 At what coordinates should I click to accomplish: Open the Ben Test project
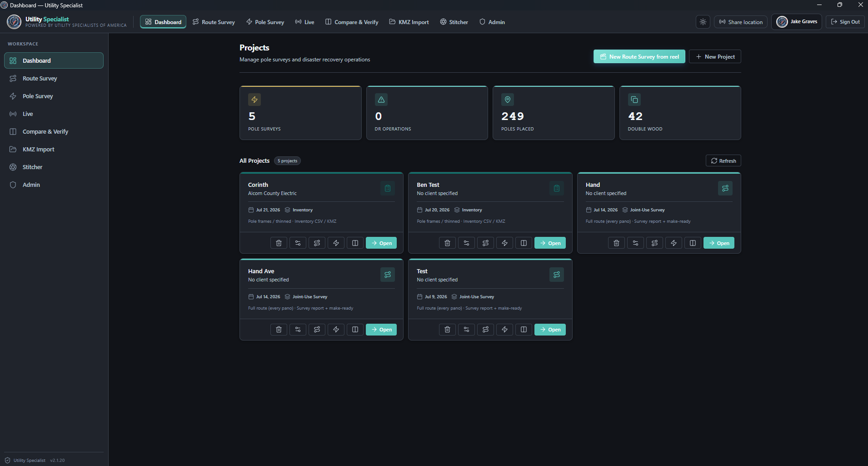click(x=550, y=243)
